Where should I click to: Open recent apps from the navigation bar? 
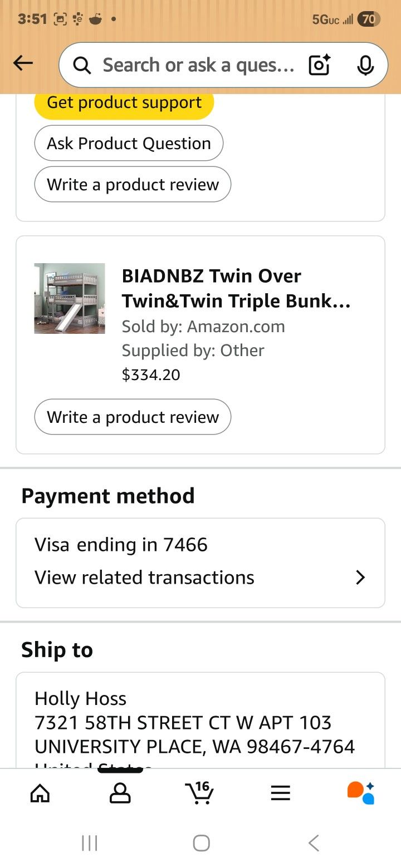point(89,842)
